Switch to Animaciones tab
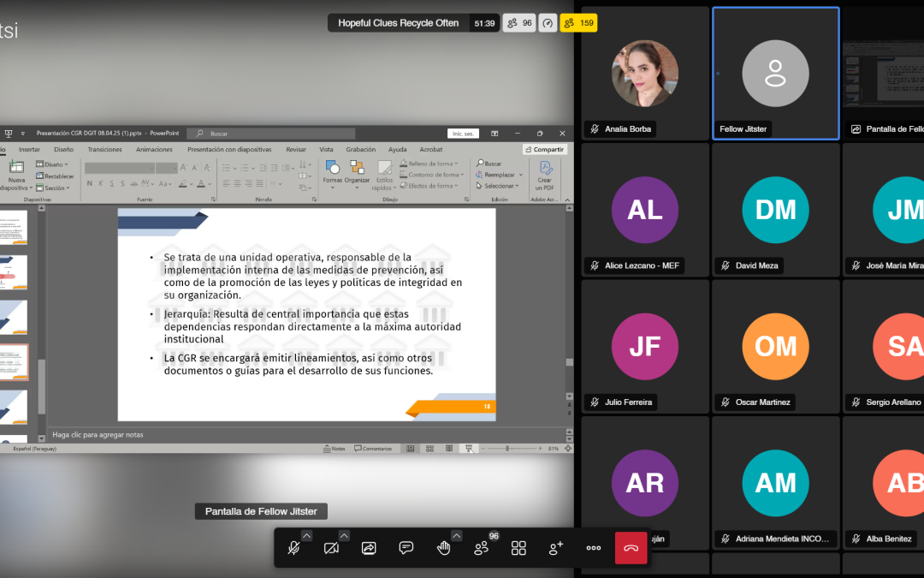The image size is (924, 578). coord(154,150)
